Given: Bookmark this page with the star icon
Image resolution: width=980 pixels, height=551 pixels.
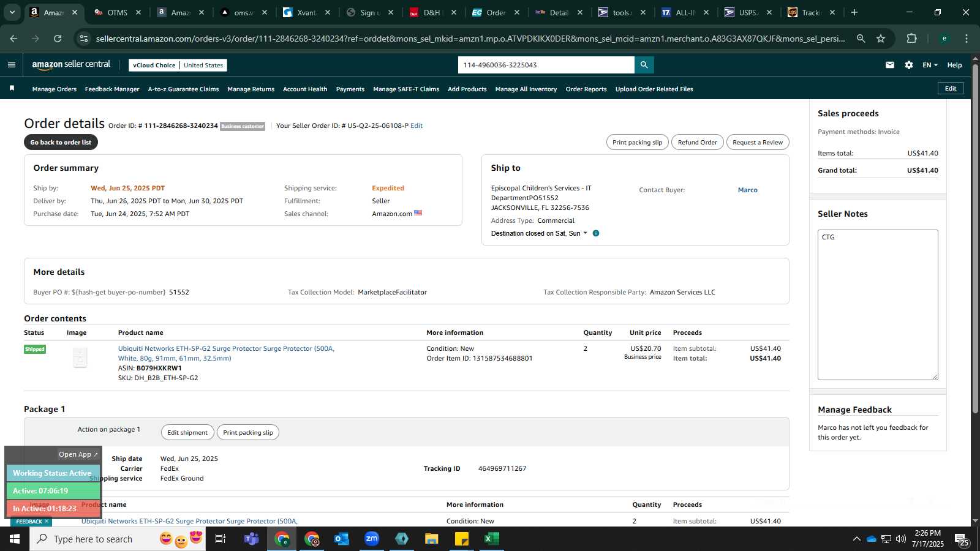Looking at the screenshot, I should coord(881,39).
